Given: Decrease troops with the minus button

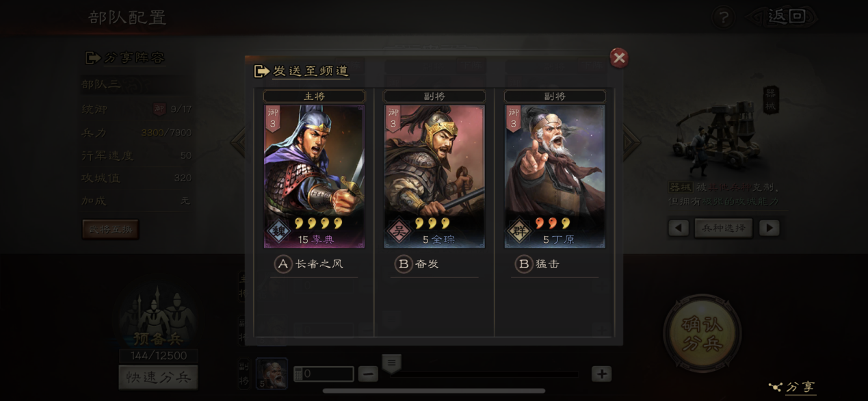Looking at the screenshot, I should pos(368,374).
